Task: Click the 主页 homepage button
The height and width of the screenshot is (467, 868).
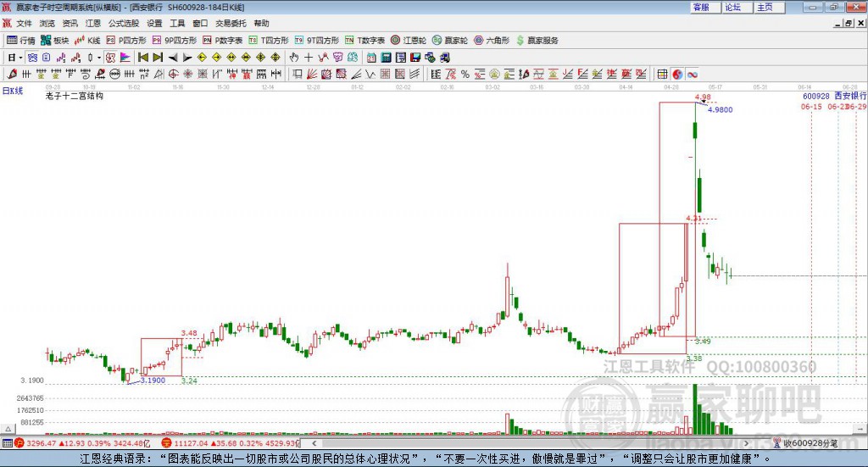Action: pyautogui.click(x=769, y=7)
